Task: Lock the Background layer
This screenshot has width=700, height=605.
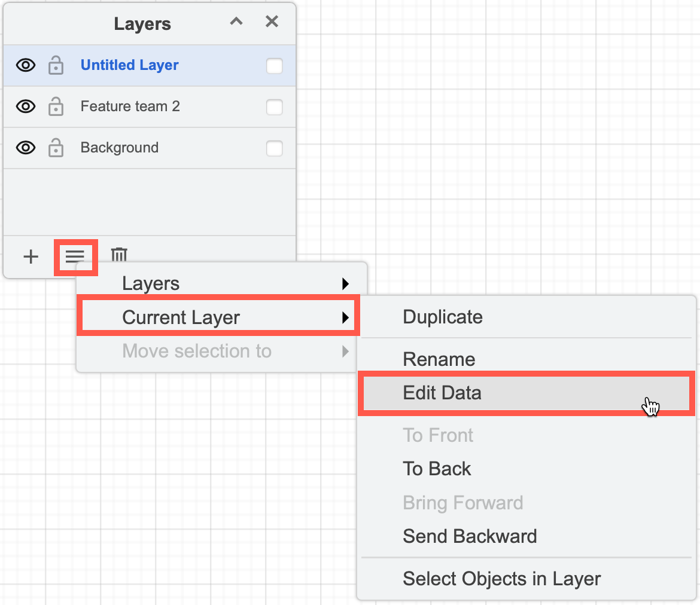Action: point(56,148)
